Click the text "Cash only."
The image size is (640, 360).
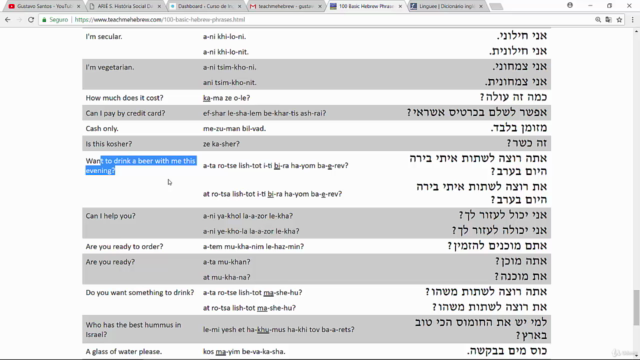coord(102,129)
